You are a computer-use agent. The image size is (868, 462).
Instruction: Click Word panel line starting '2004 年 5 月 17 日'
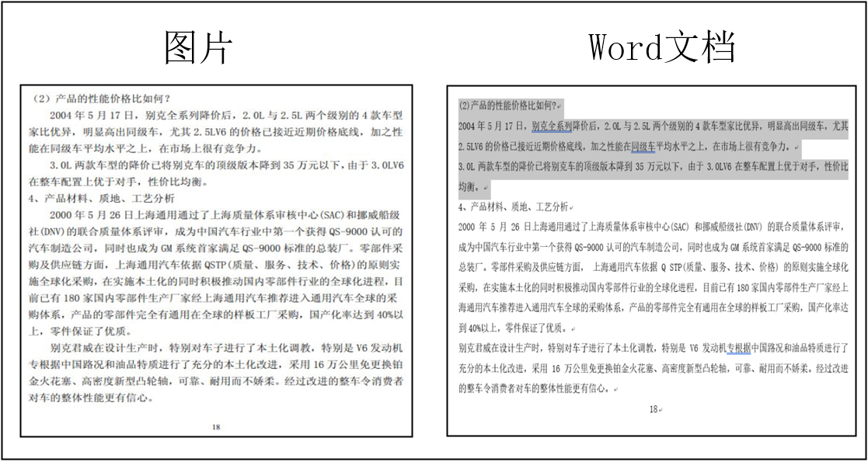pyautogui.click(x=654, y=126)
